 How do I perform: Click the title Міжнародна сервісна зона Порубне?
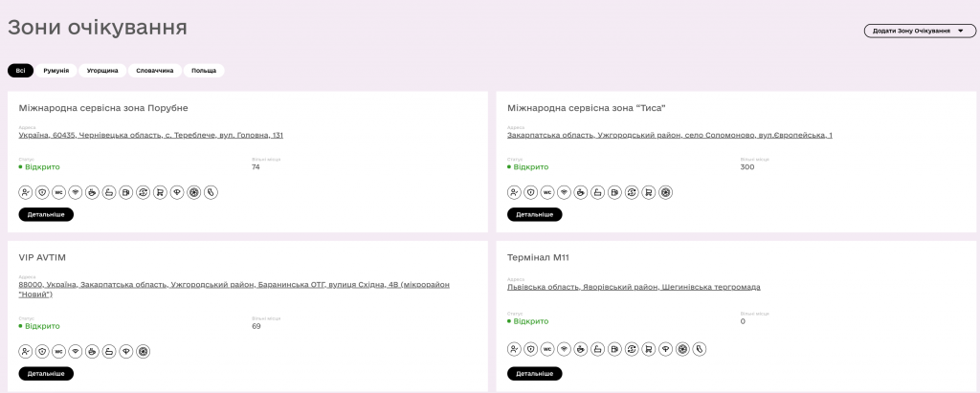point(103,108)
